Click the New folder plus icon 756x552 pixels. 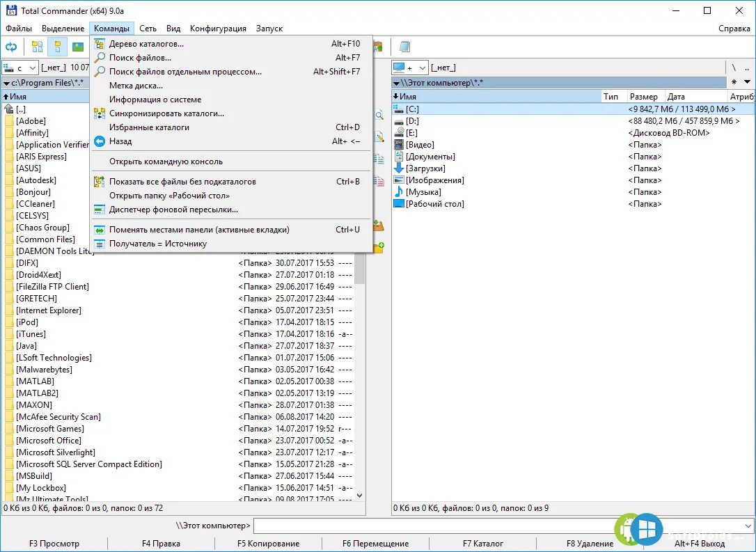(379, 247)
